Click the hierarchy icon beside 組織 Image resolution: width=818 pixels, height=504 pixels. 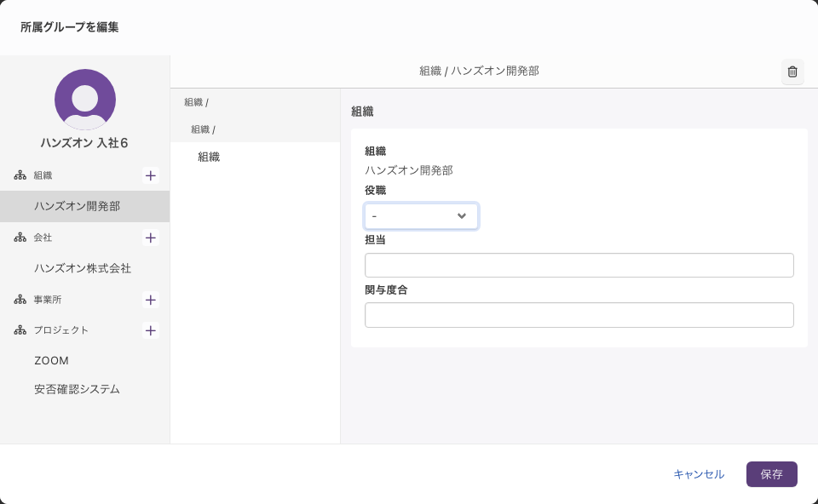(20, 175)
